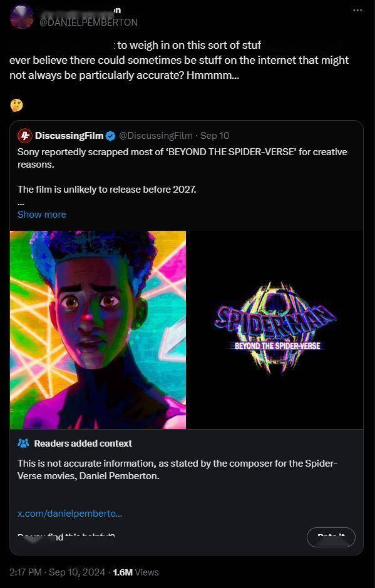Click the Readers added context people icon

point(23,444)
